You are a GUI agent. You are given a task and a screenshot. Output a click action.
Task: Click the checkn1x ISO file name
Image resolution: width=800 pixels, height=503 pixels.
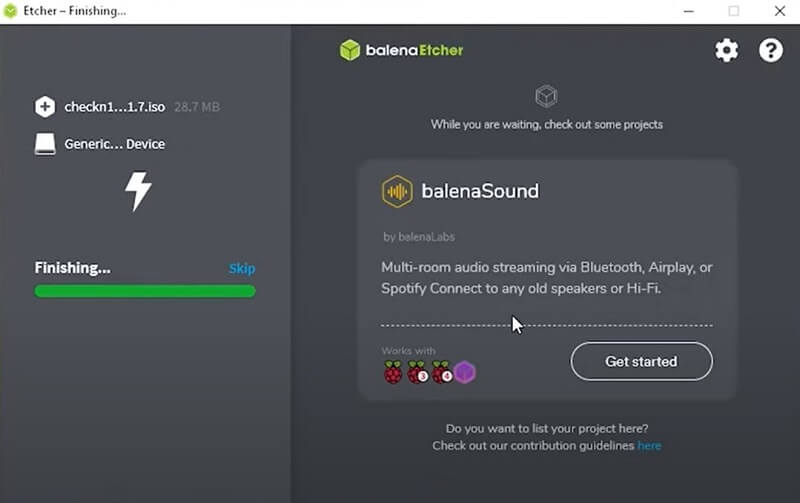point(116,107)
